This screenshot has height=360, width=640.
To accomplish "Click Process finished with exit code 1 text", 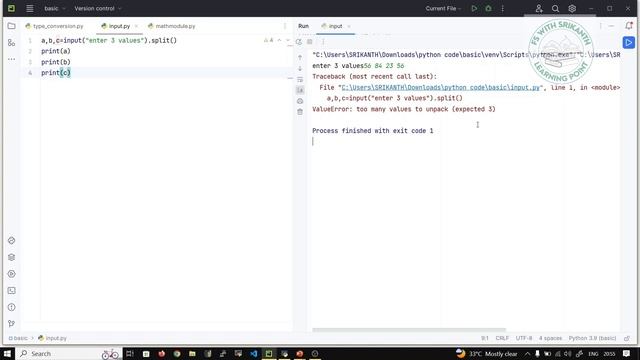I will pos(373,131).
